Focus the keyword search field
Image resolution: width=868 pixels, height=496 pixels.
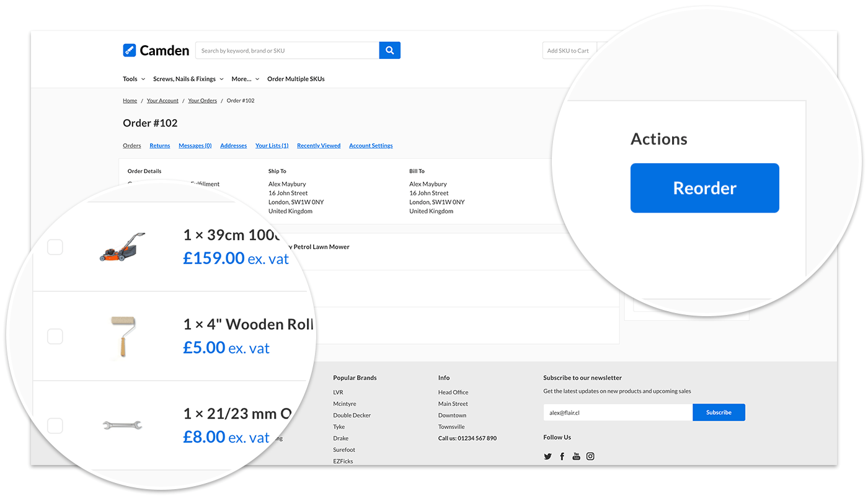(x=288, y=50)
